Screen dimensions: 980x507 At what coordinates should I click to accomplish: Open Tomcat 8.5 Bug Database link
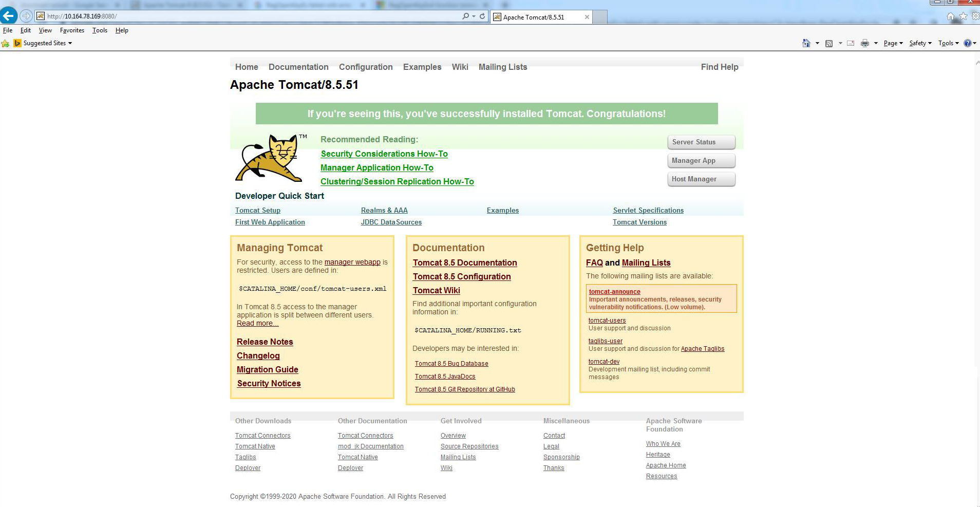pos(451,364)
